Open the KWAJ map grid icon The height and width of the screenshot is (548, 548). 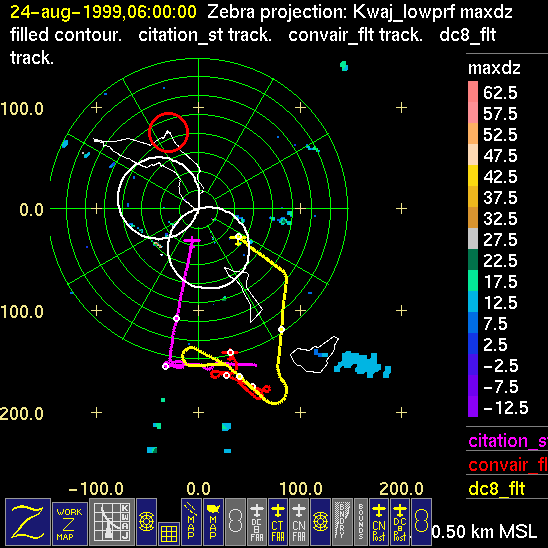[x=112, y=522]
